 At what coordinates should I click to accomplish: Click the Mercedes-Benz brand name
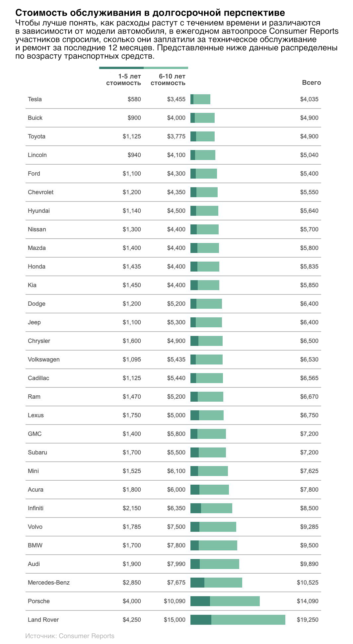[49, 583]
